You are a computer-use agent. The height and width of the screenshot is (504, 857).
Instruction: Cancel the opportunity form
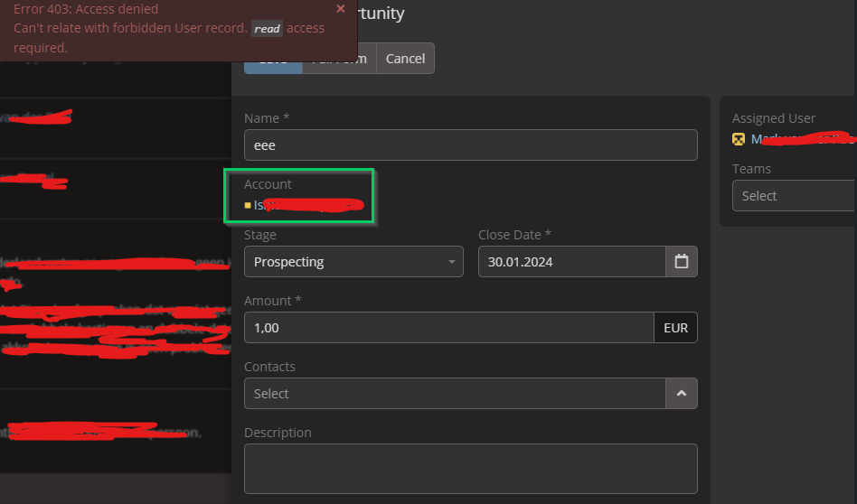point(405,59)
